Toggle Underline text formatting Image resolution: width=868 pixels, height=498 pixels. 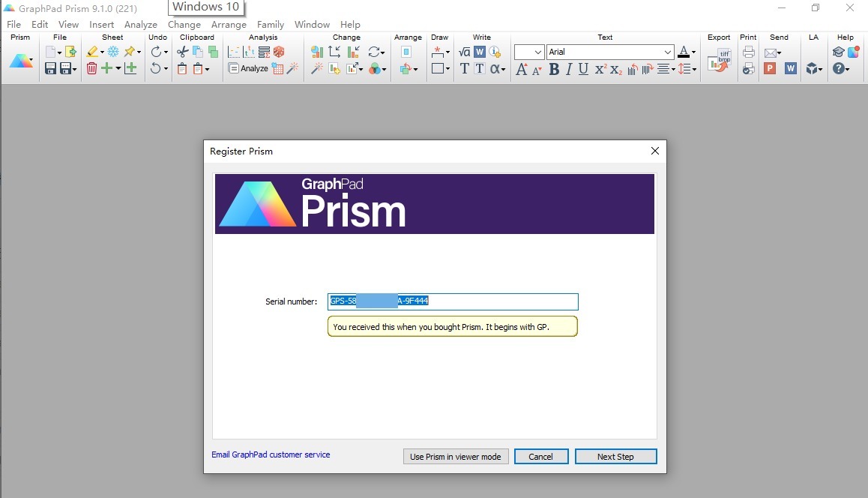coord(583,69)
